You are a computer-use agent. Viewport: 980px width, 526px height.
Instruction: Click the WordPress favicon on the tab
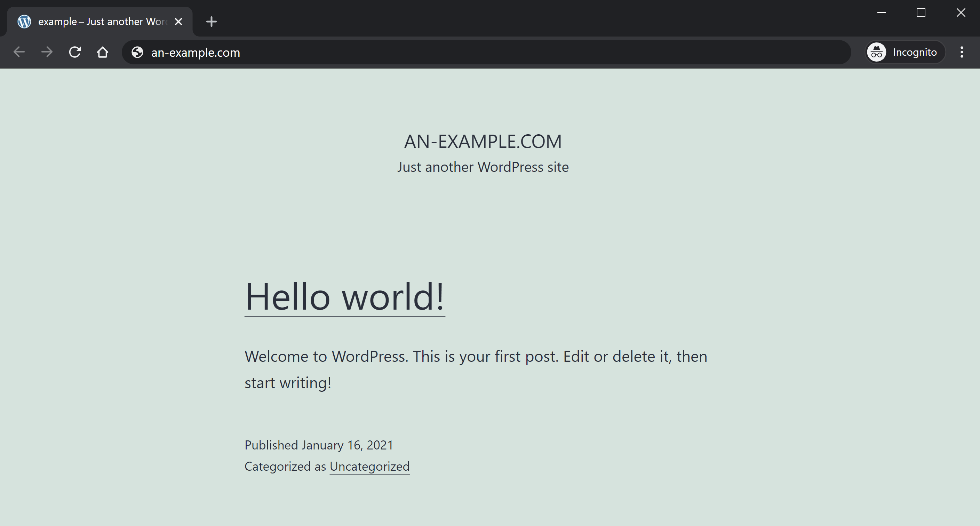[24, 22]
